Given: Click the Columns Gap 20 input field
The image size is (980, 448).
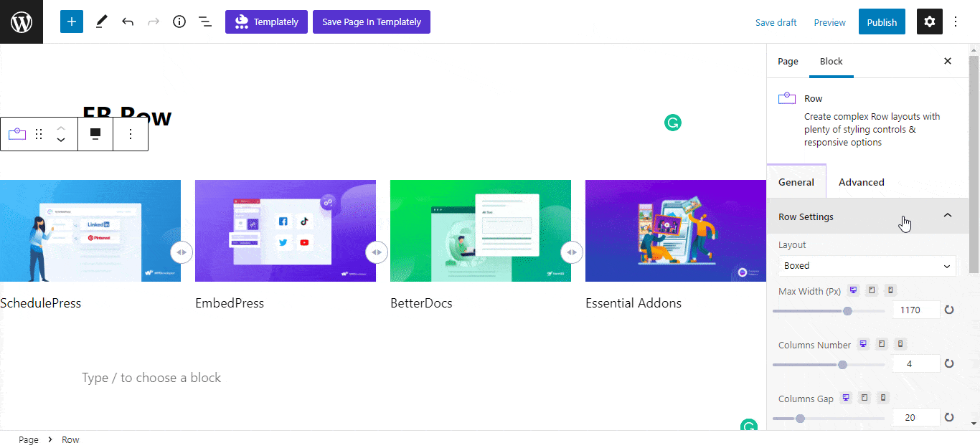Looking at the screenshot, I should coord(916,417).
